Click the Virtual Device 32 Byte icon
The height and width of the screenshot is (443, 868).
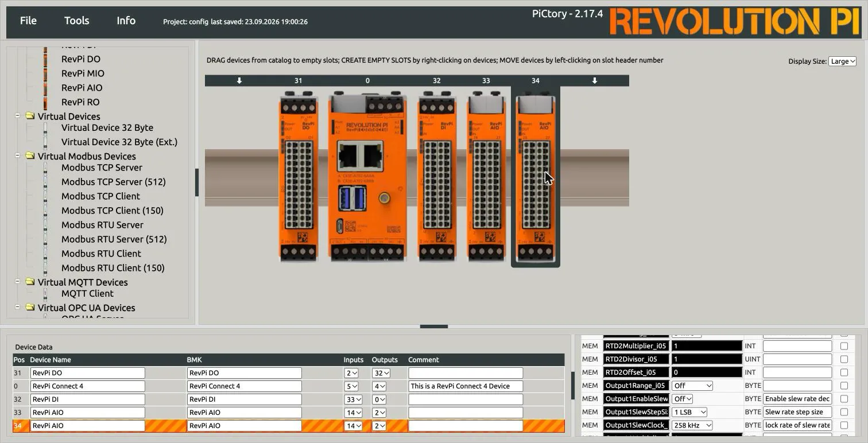tap(45, 128)
